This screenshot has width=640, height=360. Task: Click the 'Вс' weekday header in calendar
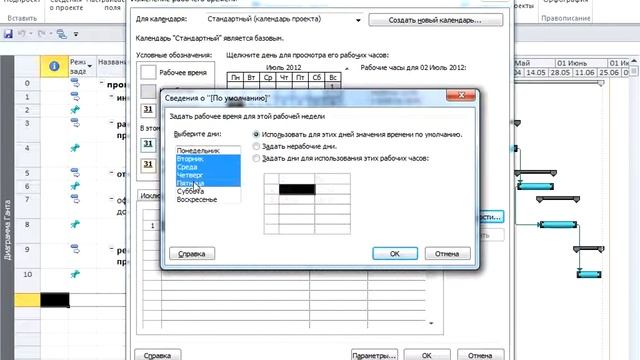pyautogui.click(x=333, y=77)
